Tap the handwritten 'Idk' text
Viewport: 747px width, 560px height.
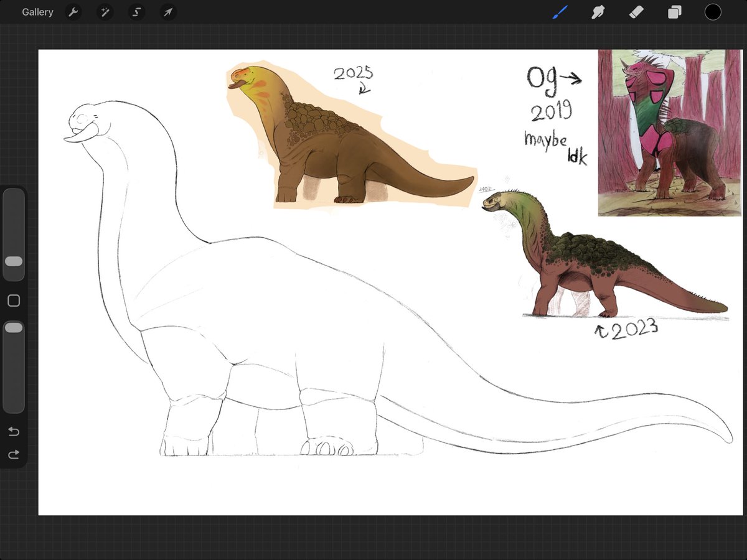[576, 156]
